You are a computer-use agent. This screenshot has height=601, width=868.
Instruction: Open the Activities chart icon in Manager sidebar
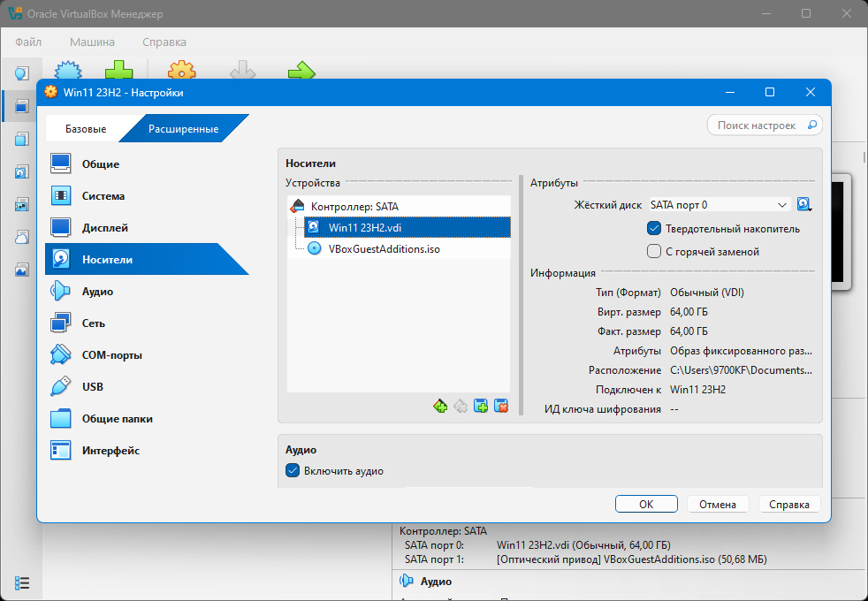click(21, 270)
